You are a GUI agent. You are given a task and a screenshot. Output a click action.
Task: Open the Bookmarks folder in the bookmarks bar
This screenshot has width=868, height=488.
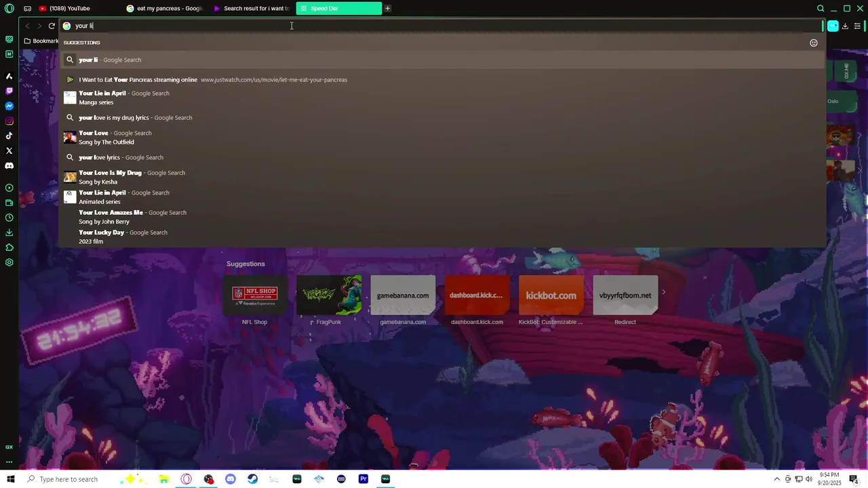41,41
